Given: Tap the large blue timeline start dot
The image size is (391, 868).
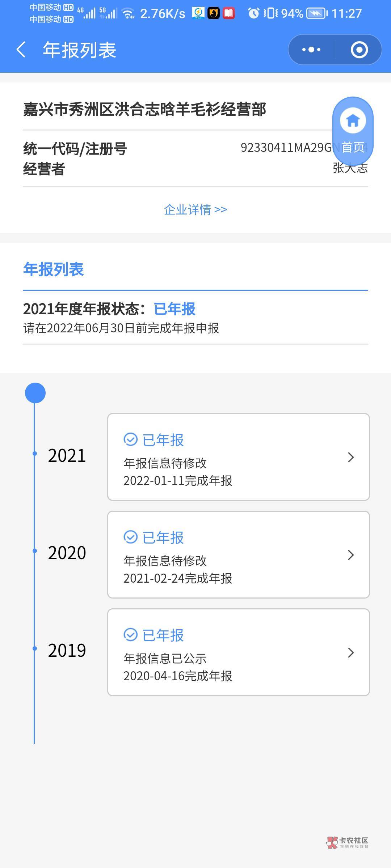Looking at the screenshot, I should 35,393.
